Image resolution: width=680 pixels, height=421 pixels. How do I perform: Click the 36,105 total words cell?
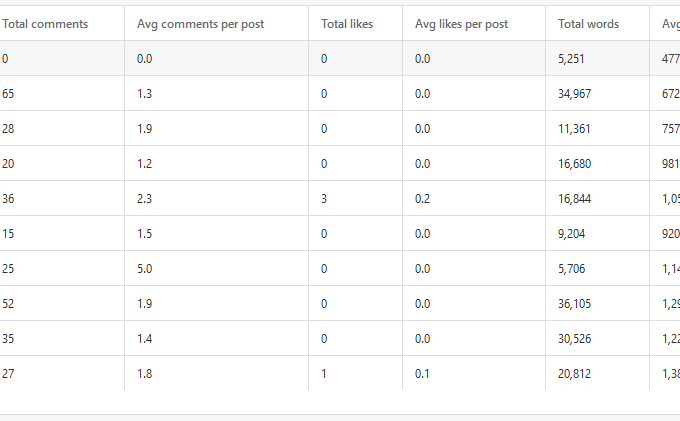point(575,304)
